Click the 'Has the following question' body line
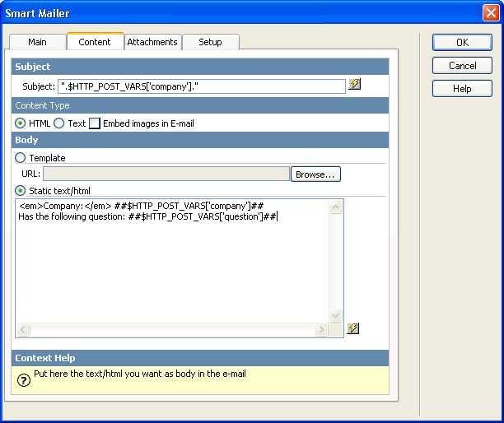 147,216
